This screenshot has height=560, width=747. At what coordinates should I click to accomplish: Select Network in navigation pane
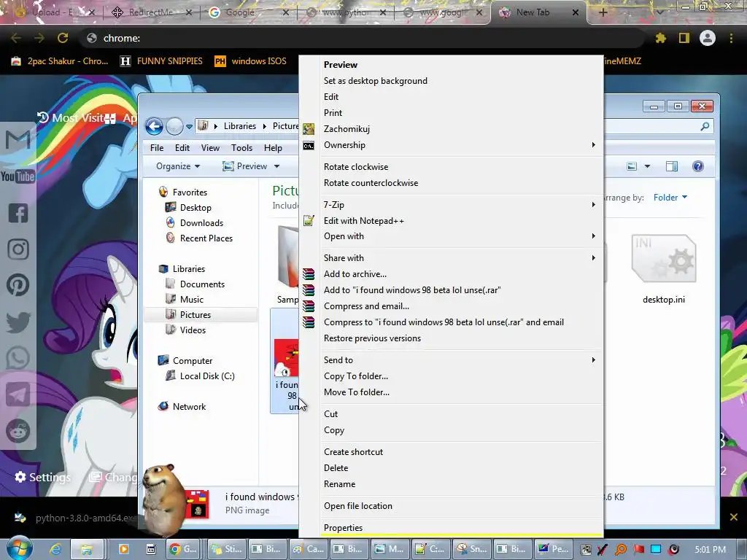coord(189,407)
